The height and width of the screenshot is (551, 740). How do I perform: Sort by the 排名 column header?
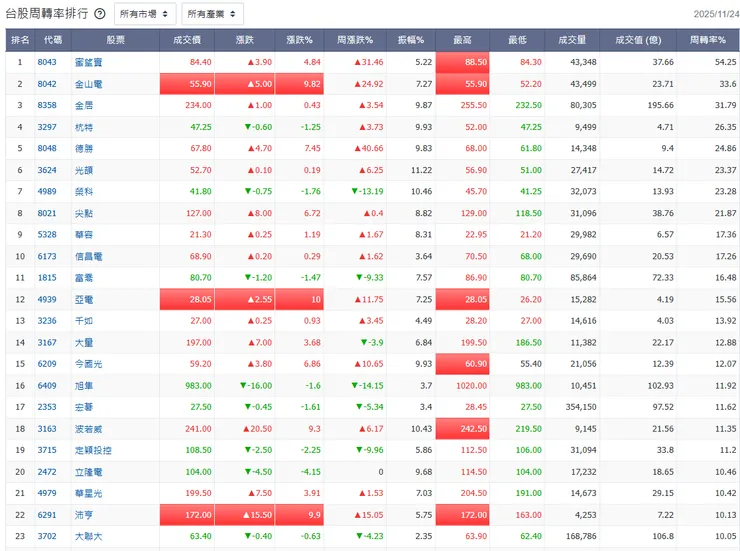[20, 40]
